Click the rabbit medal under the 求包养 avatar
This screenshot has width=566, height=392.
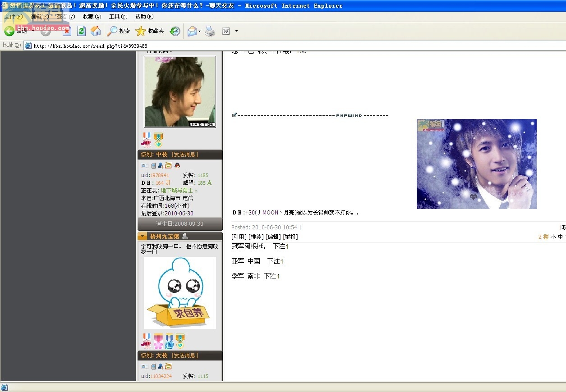click(147, 341)
